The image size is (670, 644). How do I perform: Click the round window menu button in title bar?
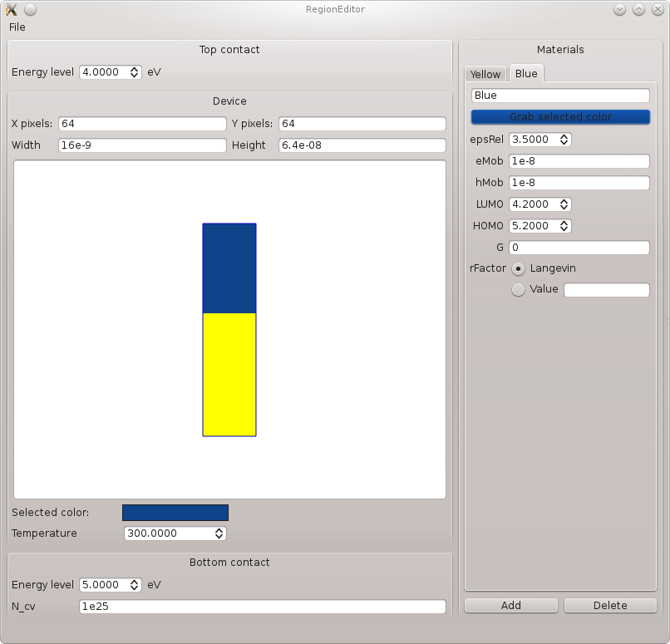tap(30, 10)
